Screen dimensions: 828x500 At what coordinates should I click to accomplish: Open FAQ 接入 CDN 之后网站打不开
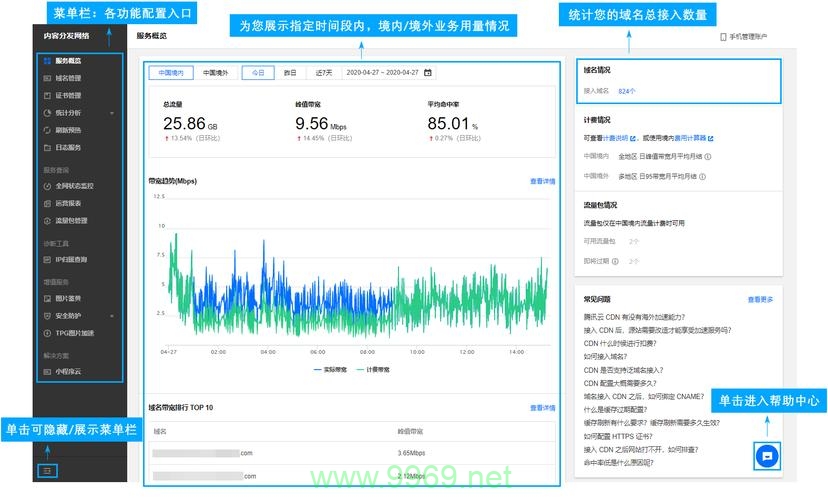coord(641,449)
